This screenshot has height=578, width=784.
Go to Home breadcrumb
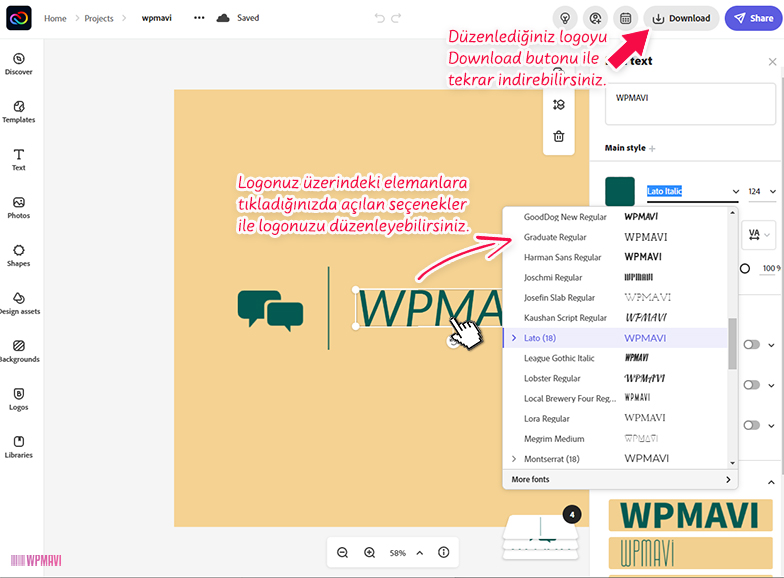point(55,18)
